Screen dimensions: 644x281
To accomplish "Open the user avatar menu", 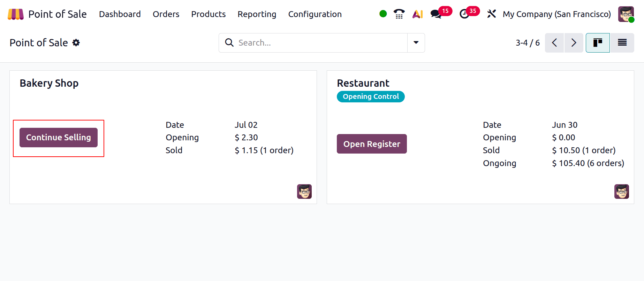I will (626, 14).
